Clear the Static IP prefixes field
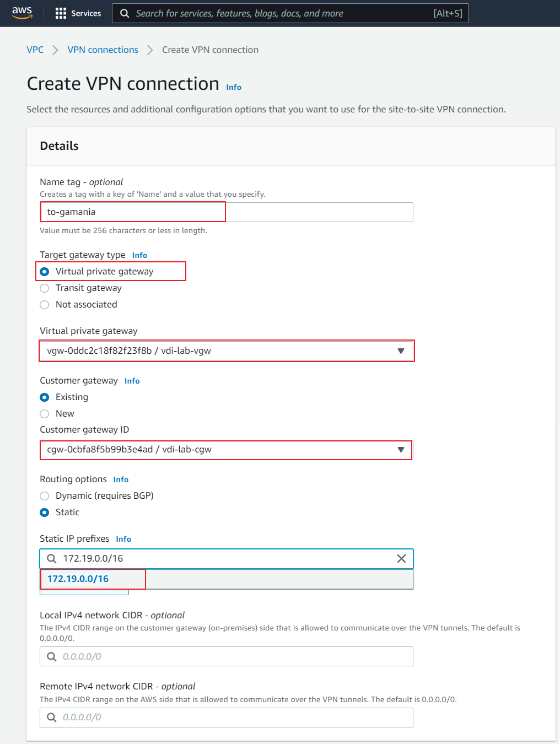The height and width of the screenshot is (744, 560). [401, 558]
